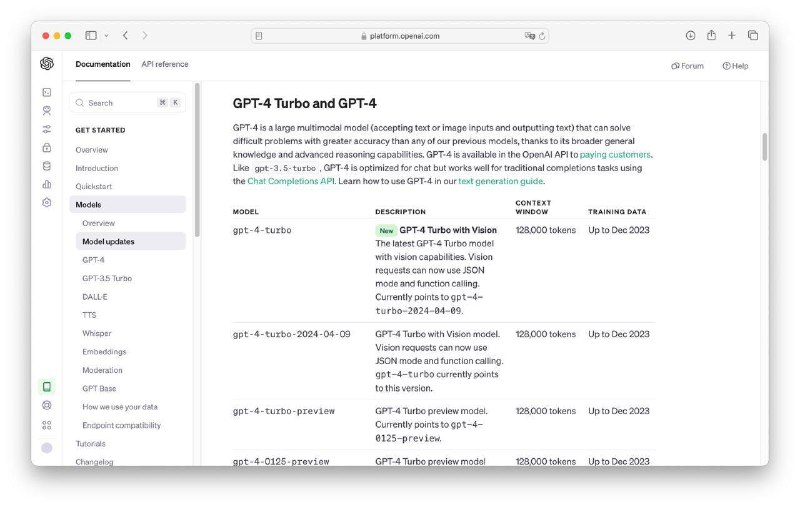Open GPT-4 sidebar entry
800x507 pixels.
(x=93, y=260)
